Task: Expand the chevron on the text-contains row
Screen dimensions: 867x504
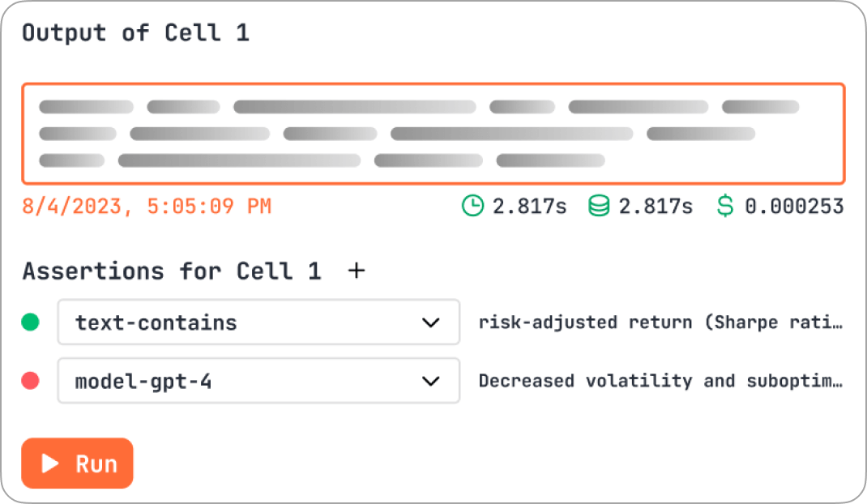Action: (431, 322)
